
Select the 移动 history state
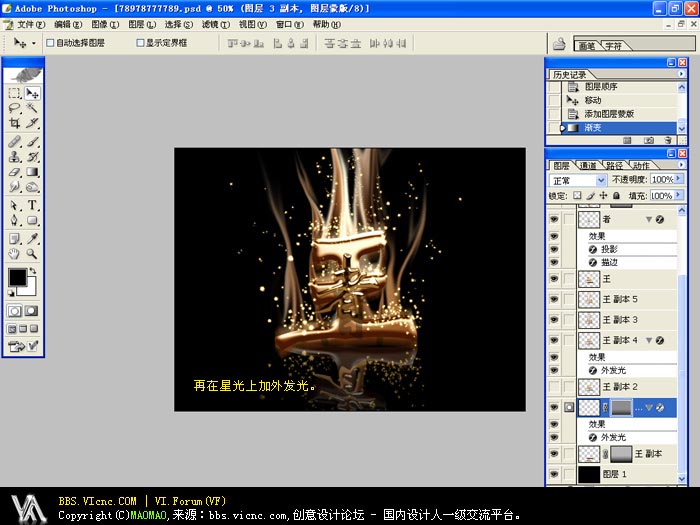click(593, 100)
